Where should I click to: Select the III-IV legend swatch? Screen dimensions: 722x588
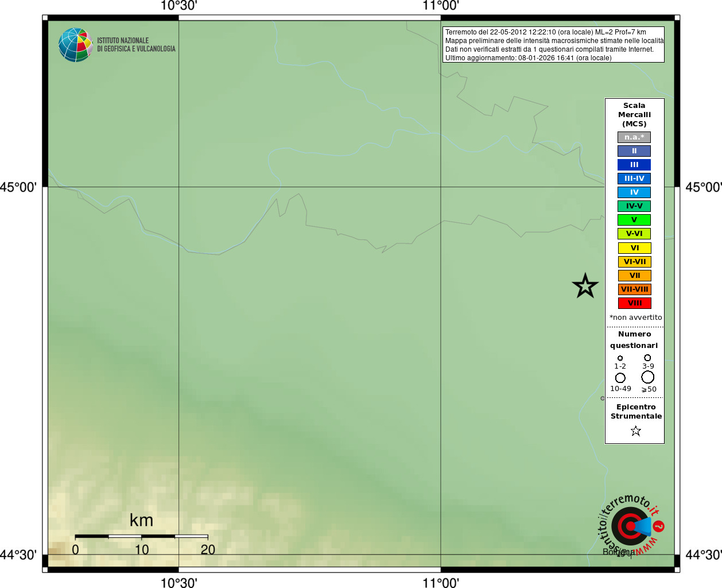pos(634,179)
